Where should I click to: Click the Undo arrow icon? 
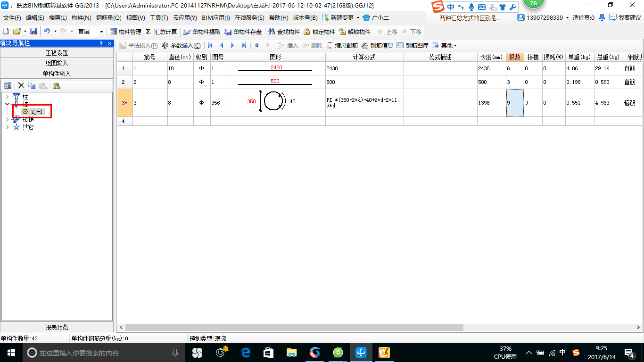click(x=47, y=32)
